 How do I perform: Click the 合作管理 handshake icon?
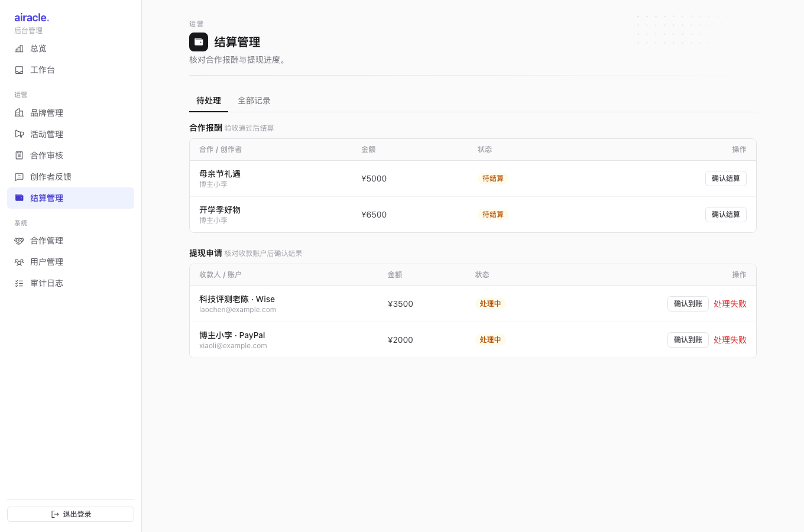(20, 241)
